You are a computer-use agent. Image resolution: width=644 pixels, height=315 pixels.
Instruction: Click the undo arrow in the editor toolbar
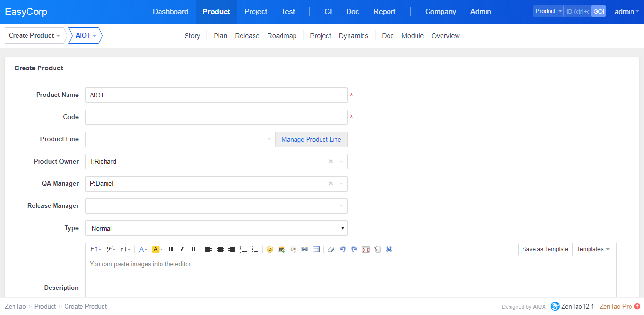(x=343, y=249)
